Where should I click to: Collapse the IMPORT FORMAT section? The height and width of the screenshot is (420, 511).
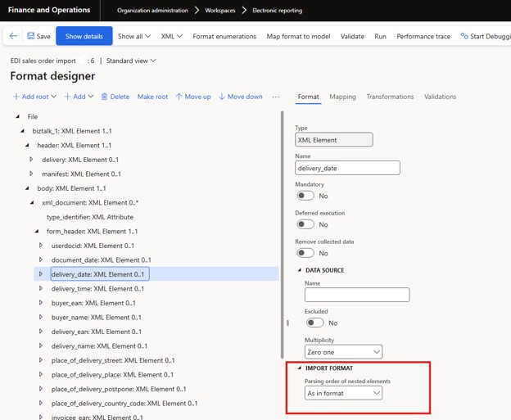(300, 368)
